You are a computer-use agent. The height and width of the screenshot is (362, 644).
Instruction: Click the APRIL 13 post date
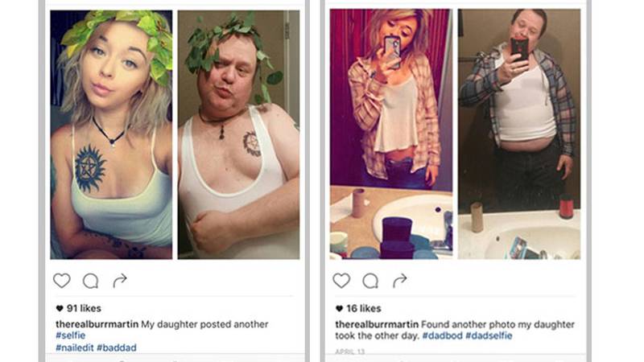(350, 352)
